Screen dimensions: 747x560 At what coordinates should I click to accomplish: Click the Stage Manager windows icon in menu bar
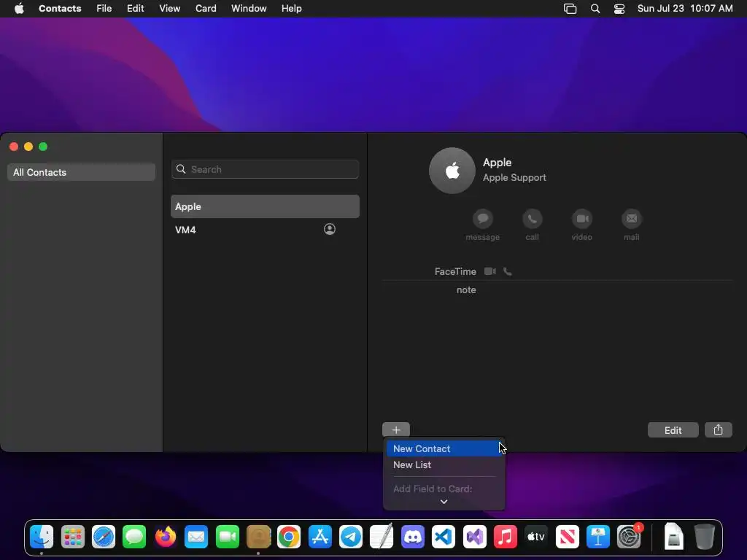[x=570, y=9]
